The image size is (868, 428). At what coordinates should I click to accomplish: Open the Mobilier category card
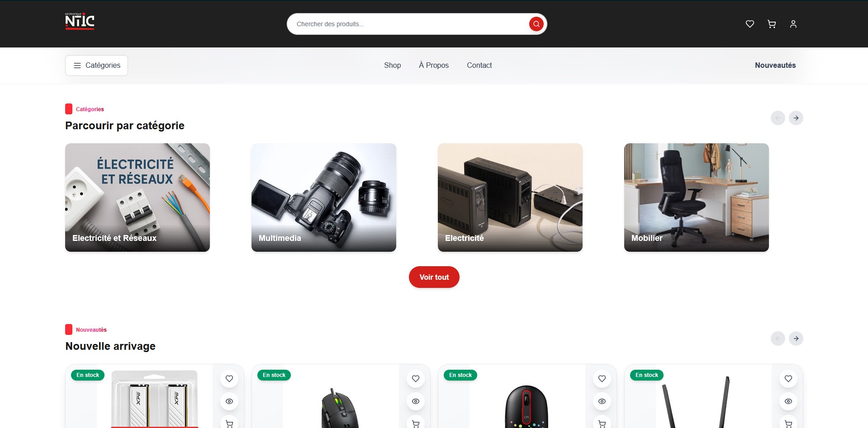(x=696, y=198)
